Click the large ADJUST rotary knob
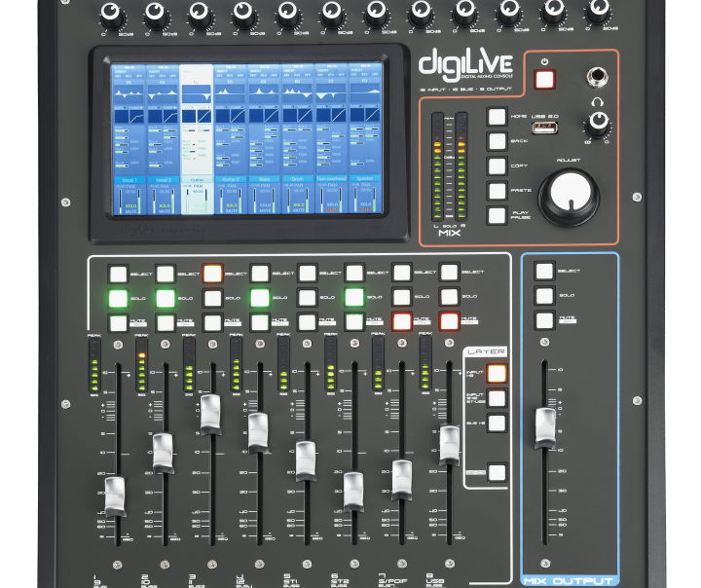This screenshot has width=701, height=588. click(568, 196)
